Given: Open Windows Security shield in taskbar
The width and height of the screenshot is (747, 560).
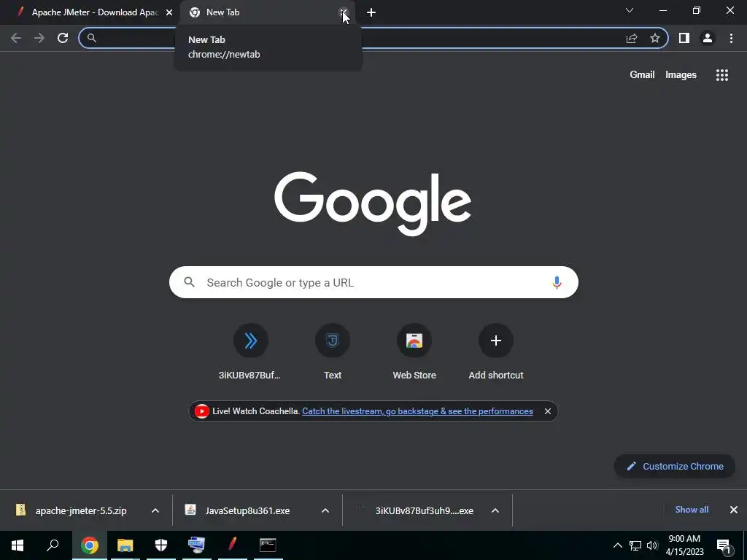Looking at the screenshot, I should click(x=161, y=545).
